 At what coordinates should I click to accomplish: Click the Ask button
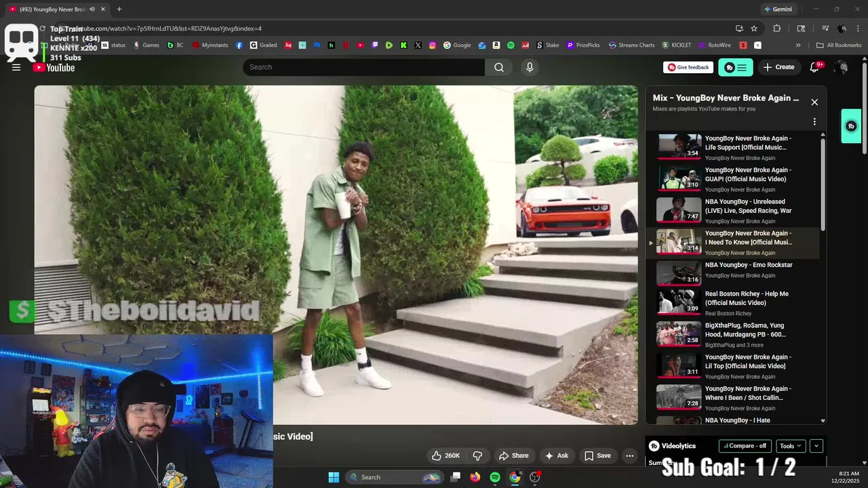(557, 455)
